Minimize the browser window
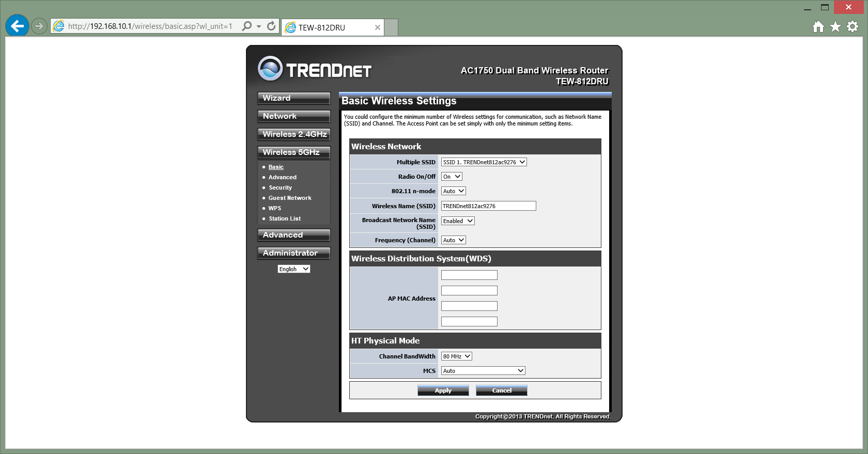Screen dimensions: 868x454 [x=808, y=8]
